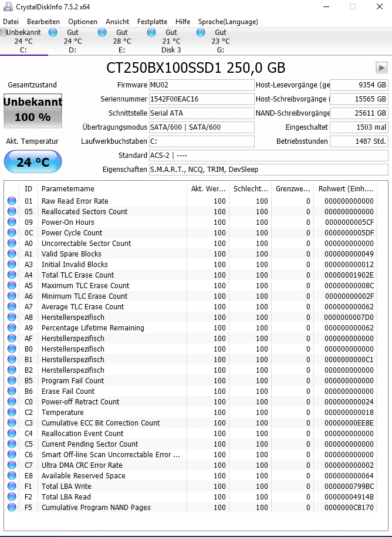This screenshot has height=537, width=392.
Task: Click status orb for Average TLC Erase Count
Action: click(x=12, y=306)
